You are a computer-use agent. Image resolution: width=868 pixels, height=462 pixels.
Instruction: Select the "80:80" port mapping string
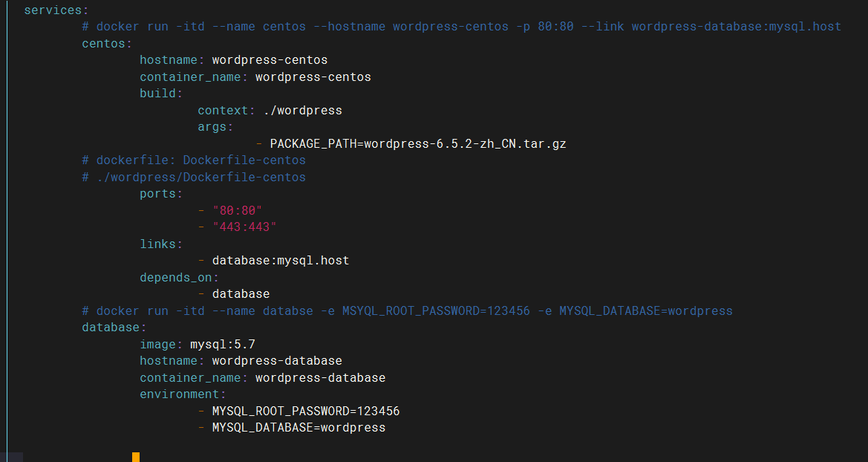point(238,210)
